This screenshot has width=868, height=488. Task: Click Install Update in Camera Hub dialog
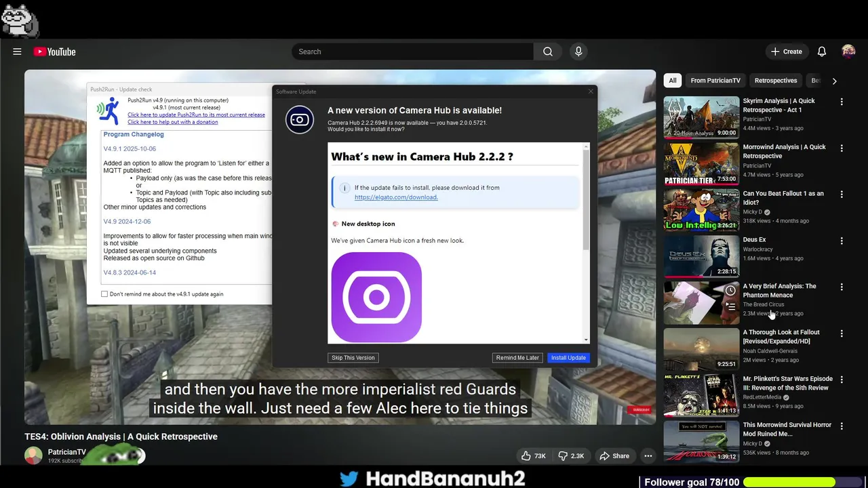[x=568, y=358]
